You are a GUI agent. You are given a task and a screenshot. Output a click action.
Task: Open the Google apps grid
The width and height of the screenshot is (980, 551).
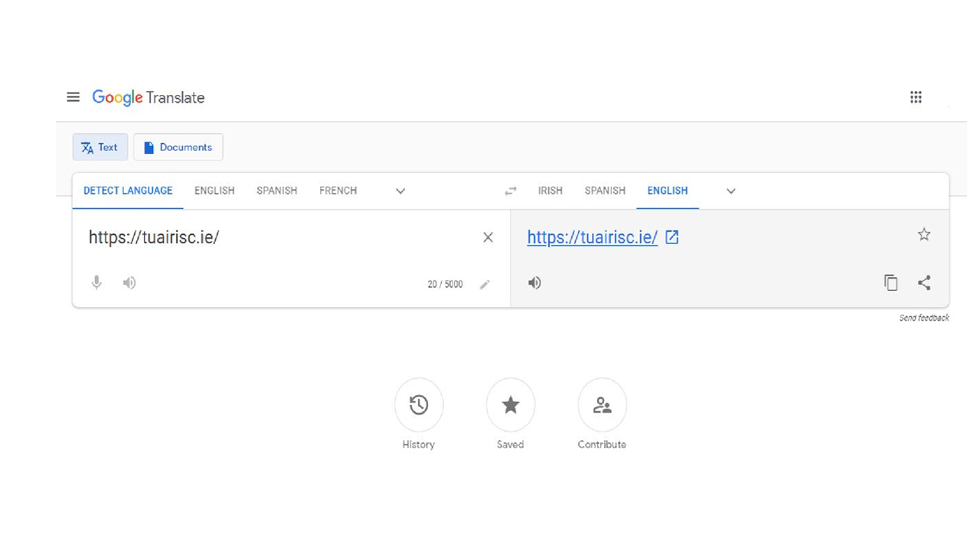916,97
